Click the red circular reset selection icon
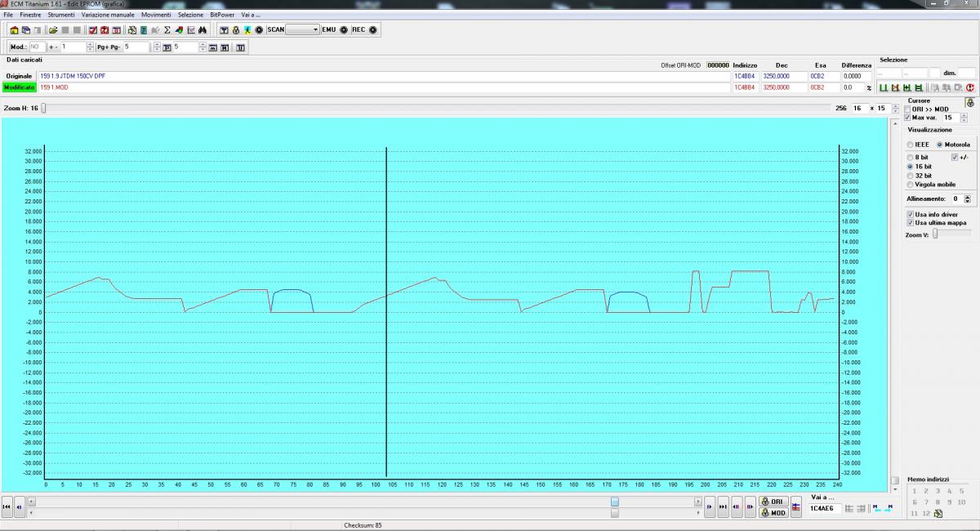This screenshot has width=980, height=531. click(x=969, y=87)
